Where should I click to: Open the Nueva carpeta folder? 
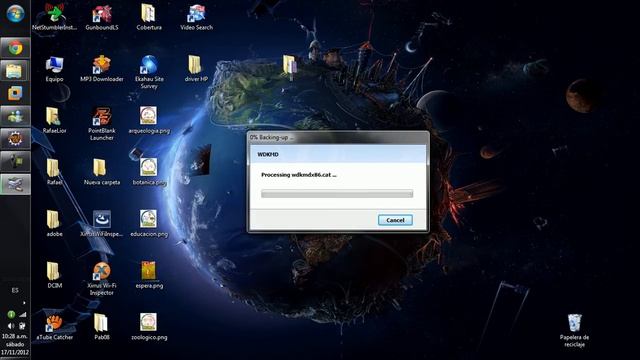[x=102, y=172]
